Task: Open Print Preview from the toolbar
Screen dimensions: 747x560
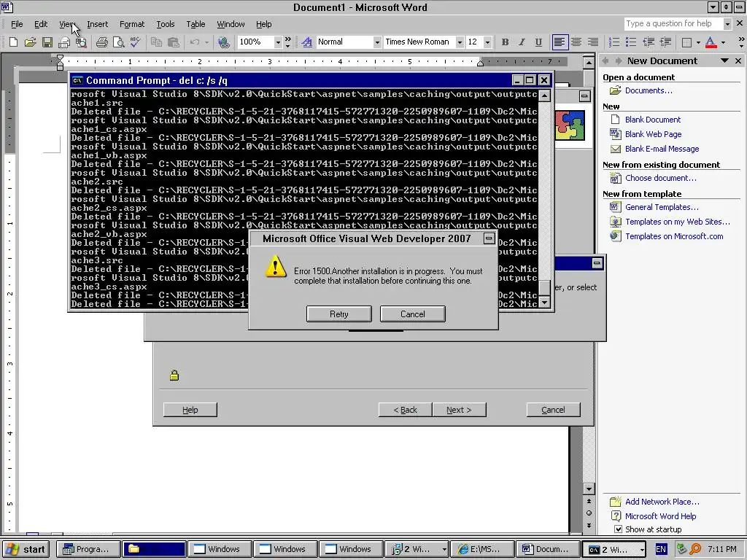Action: [x=119, y=42]
